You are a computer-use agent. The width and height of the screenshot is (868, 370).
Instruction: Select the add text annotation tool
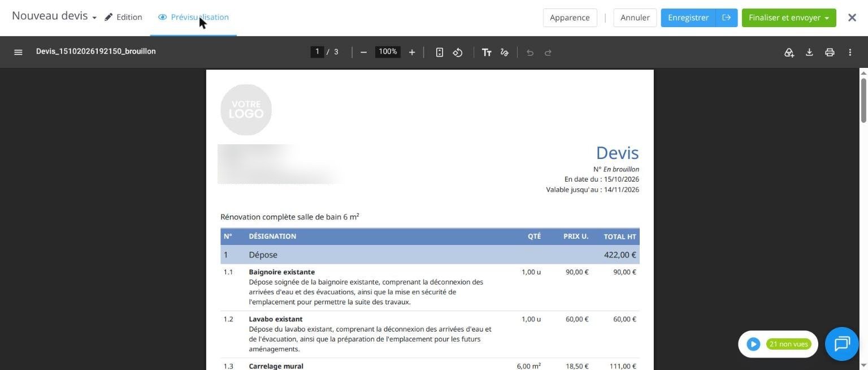click(x=487, y=52)
